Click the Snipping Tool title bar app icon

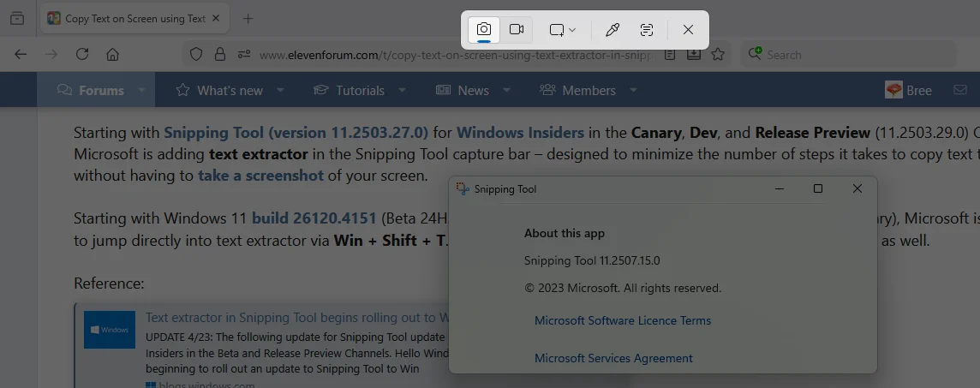(x=463, y=188)
